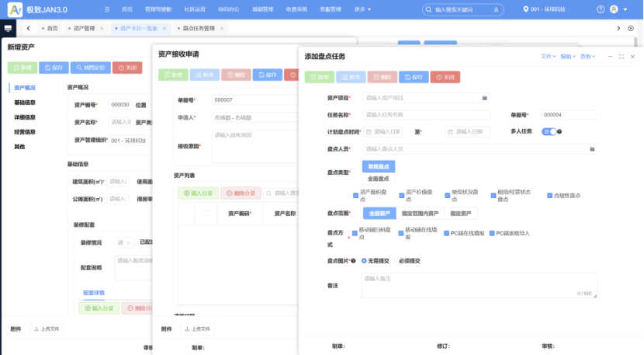
Task: Move tabs forward with the right arrow
Action: 618,29
